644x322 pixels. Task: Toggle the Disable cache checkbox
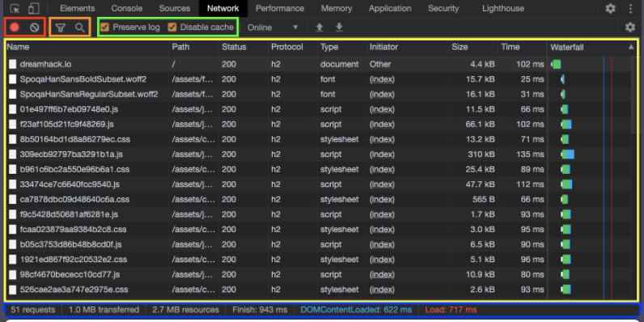[x=172, y=28]
